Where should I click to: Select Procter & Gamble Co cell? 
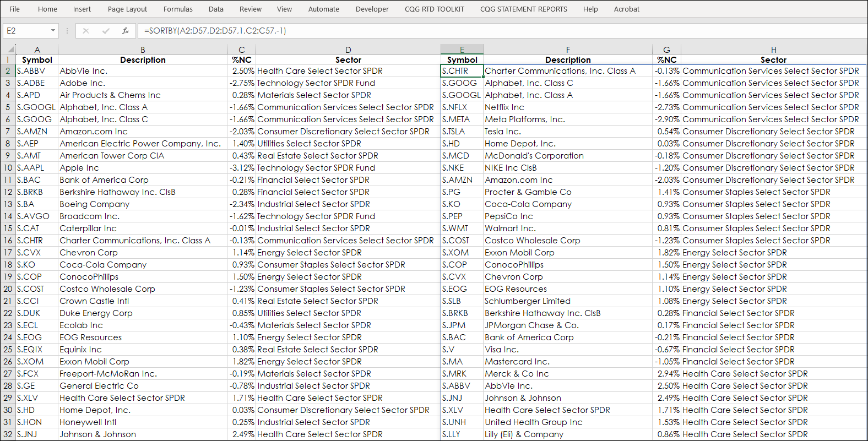568,192
